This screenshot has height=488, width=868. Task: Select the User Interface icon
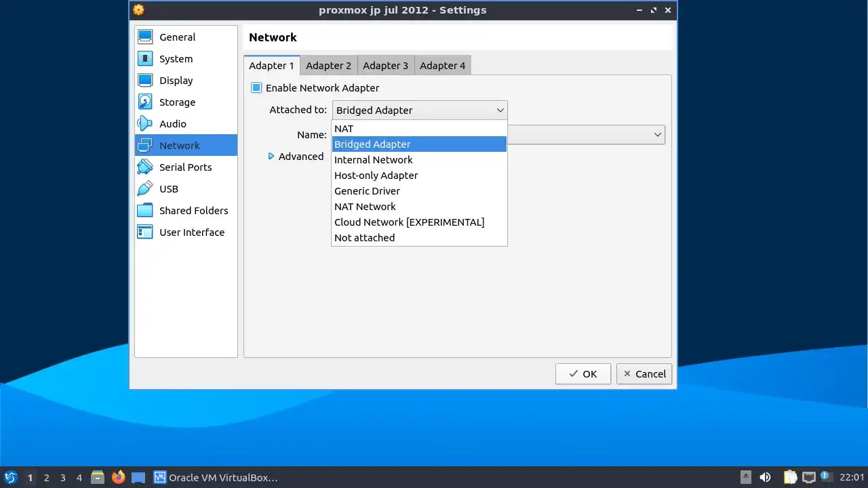click(x=145, y=232)
